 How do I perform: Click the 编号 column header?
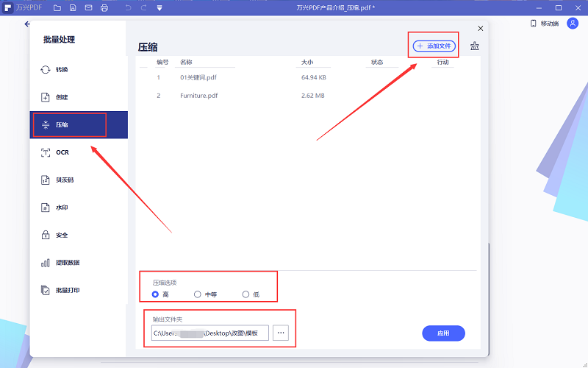(x=162, y=62)
